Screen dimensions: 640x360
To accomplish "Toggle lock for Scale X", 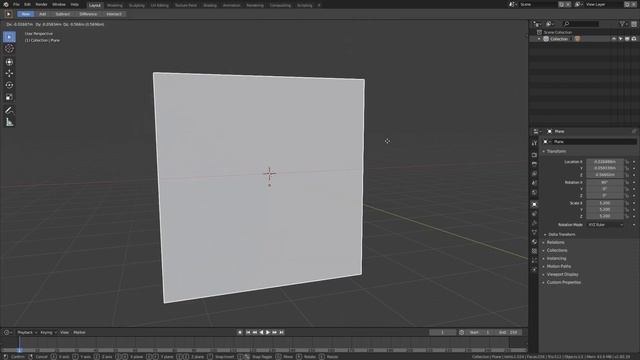I will click(x=627, y=203).
